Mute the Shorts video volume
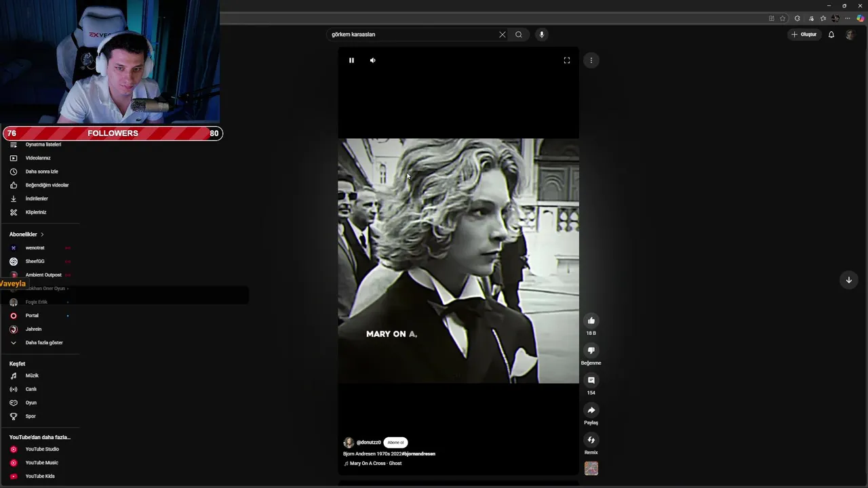Viewport: 868px width, 488px height. [372, 60]
